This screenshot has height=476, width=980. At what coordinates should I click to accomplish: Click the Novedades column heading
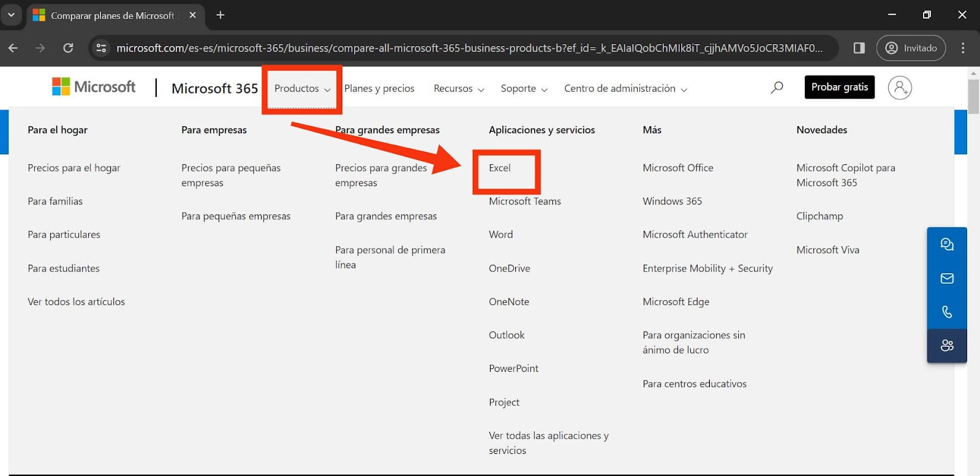click(821, 130)
